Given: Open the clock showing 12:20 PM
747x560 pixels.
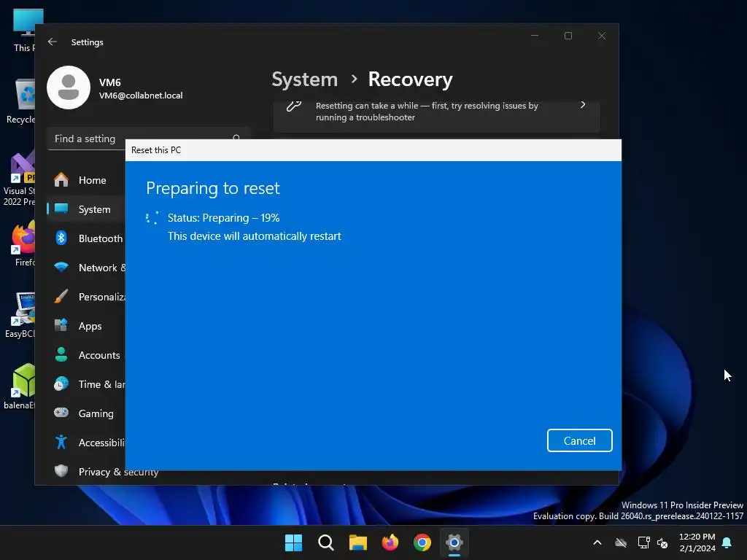Looking at the screenshot, I should coord(697,542).
